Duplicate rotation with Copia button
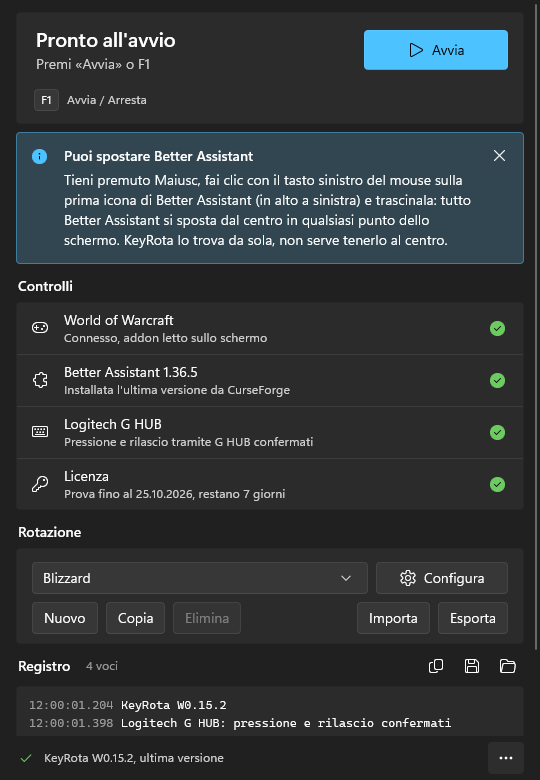Image resolution: width=540 pixels, height=780 pixels. tap(135, 618)
